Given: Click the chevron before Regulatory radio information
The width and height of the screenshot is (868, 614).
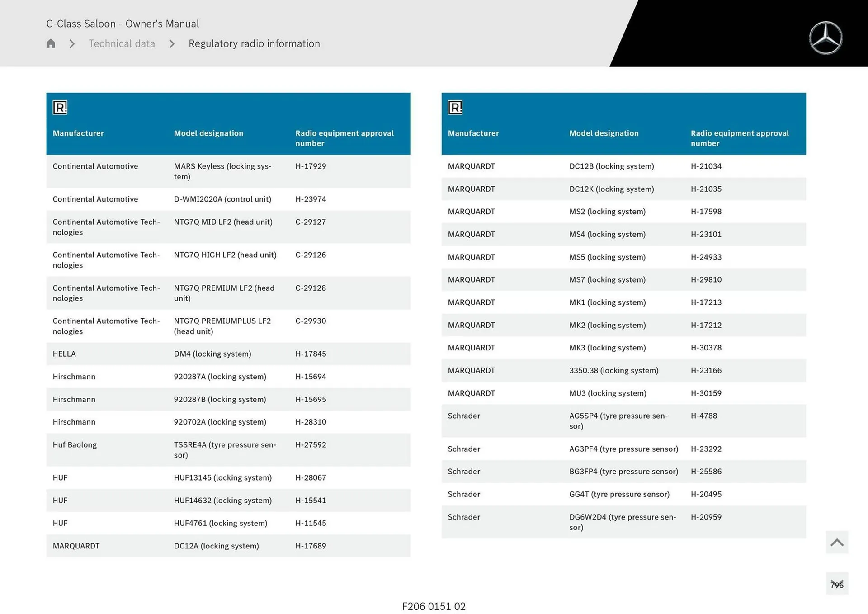Looking at the screenshot, I should coord(172,44).
